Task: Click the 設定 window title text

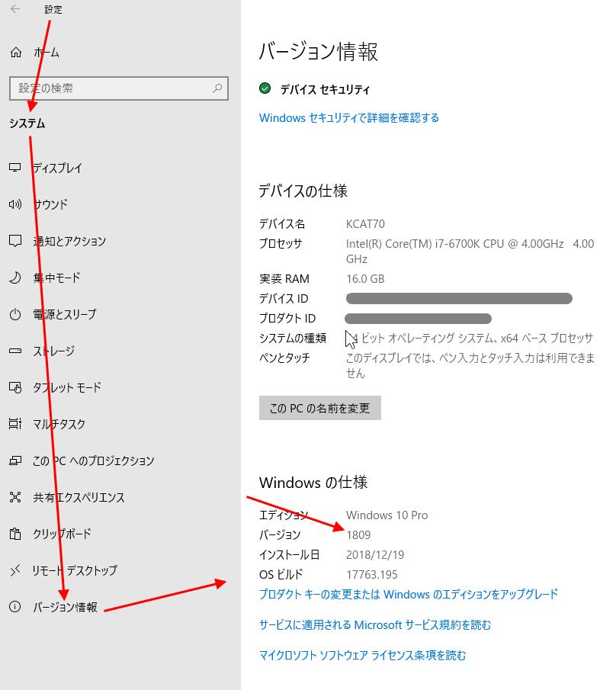Action: coord(53,9)
